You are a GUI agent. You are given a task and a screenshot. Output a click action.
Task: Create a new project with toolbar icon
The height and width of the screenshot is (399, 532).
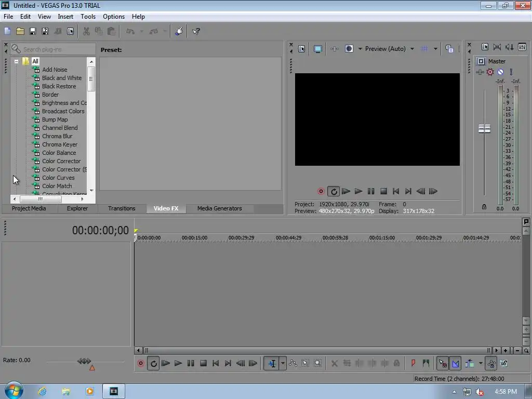[7, 31]
